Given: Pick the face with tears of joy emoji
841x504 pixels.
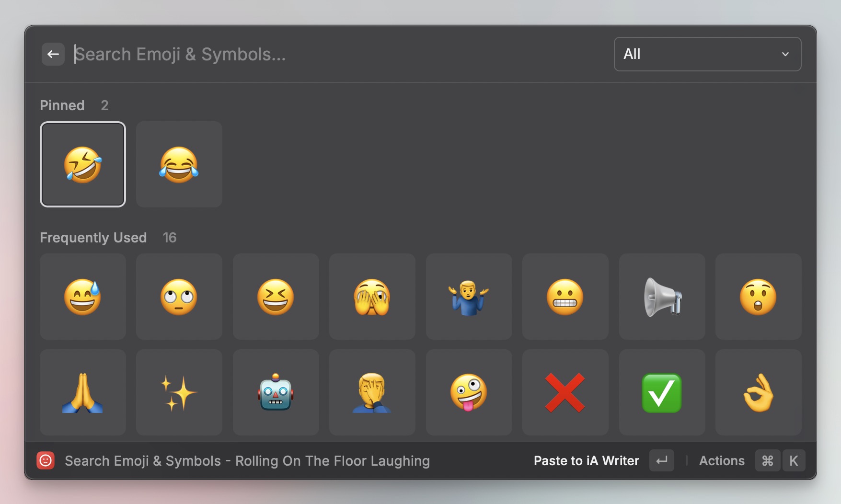Looking at the screenshot, I should [179, 164].
